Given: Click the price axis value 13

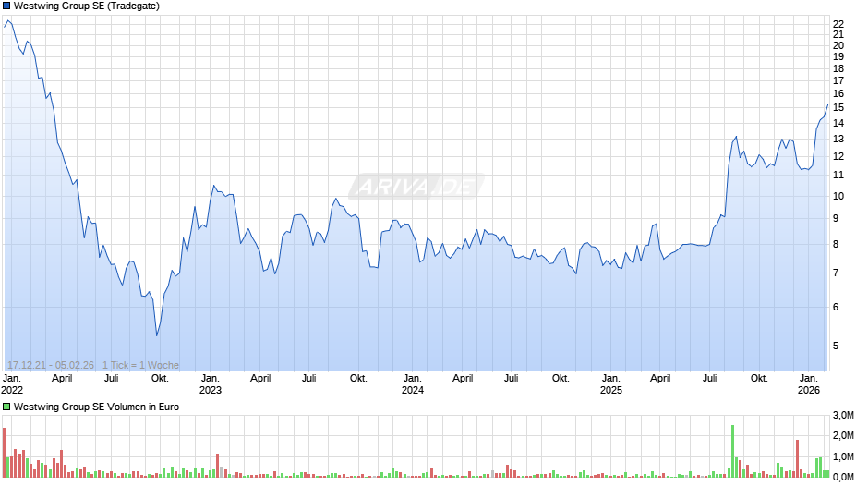Looking at the screenshot, I should 838,140.
